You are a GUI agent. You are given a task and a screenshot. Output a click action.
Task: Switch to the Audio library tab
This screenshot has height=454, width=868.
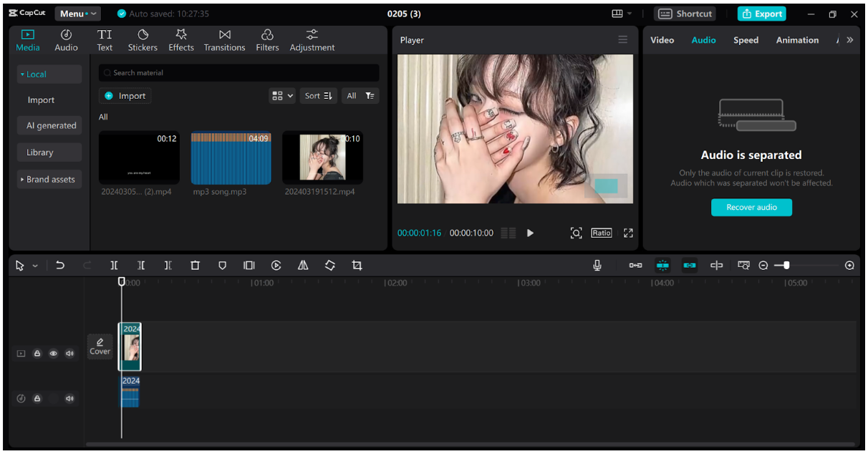[66, 40]
